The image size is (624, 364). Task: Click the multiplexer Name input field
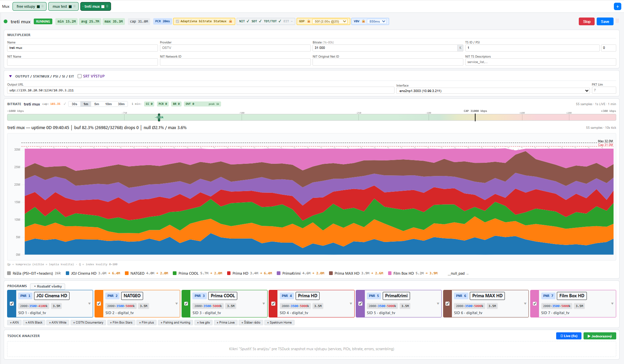[82, 48]
